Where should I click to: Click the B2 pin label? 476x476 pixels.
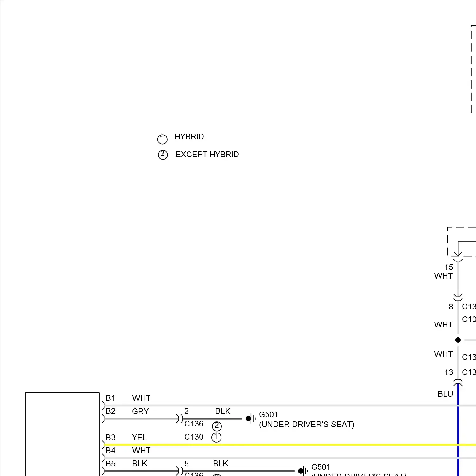(x=110, y=411)
